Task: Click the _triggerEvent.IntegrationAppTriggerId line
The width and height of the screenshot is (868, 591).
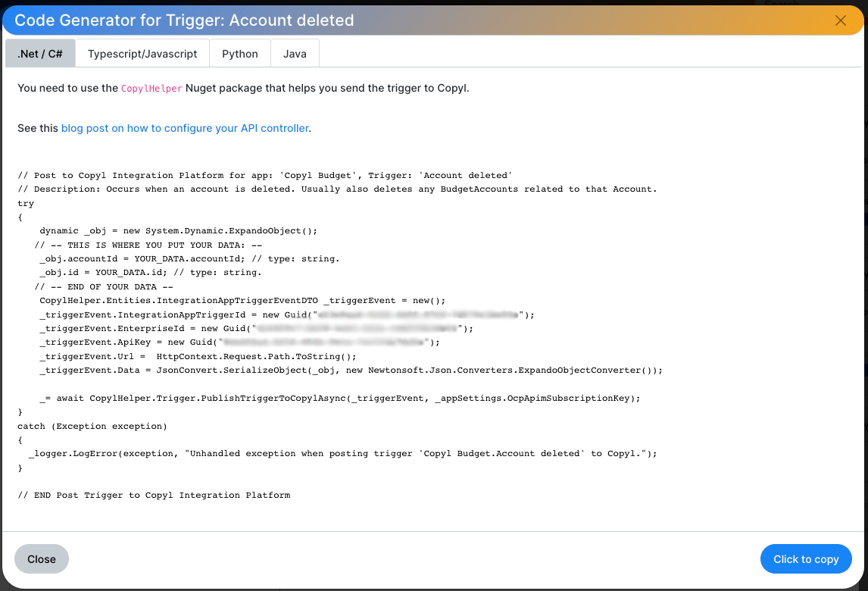Action: point(287,314)
